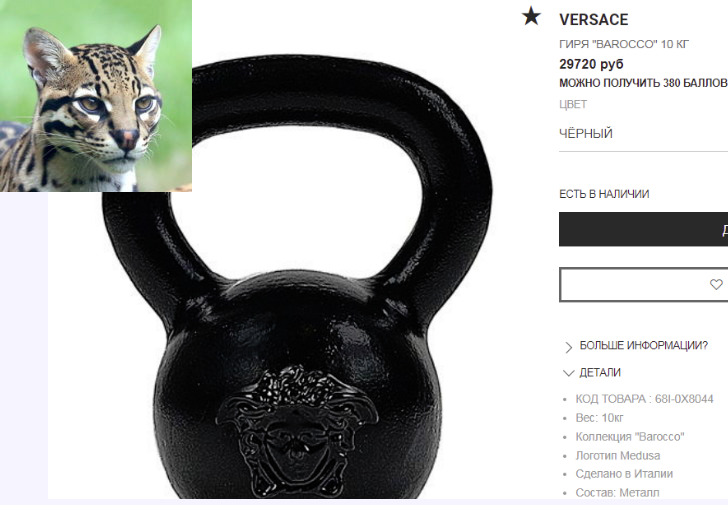Open the VERSACE brand link

pos(593,19)
